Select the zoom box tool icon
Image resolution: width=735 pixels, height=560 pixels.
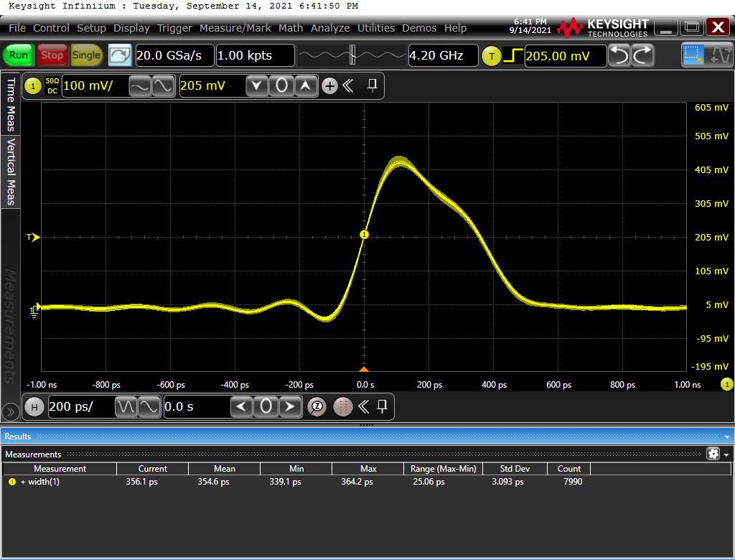pos(693,55)
